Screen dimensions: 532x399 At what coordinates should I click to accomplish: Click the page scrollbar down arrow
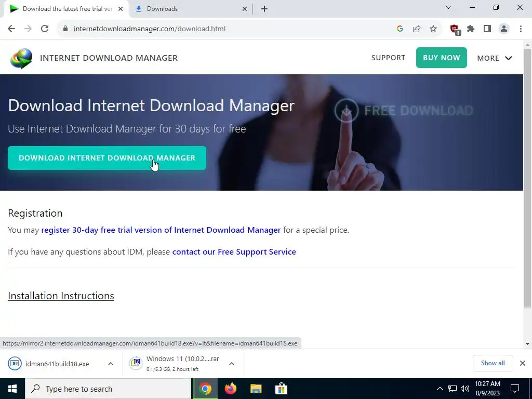[528, 344]
